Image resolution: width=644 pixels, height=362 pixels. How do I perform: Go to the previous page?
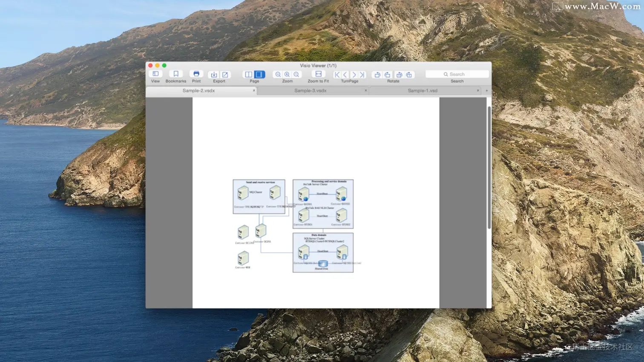pos(345,74)
